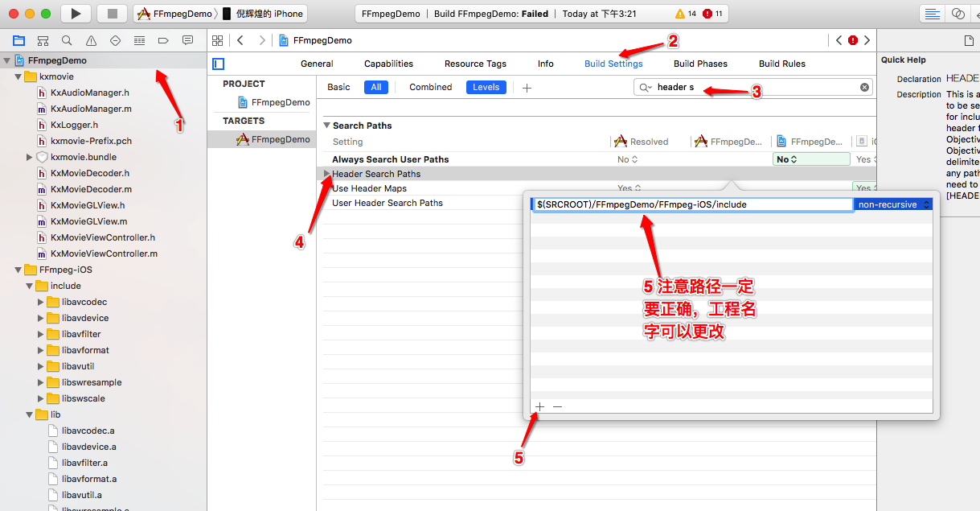
Task: Jump to next issue arrow
Action: click(867, 40)
